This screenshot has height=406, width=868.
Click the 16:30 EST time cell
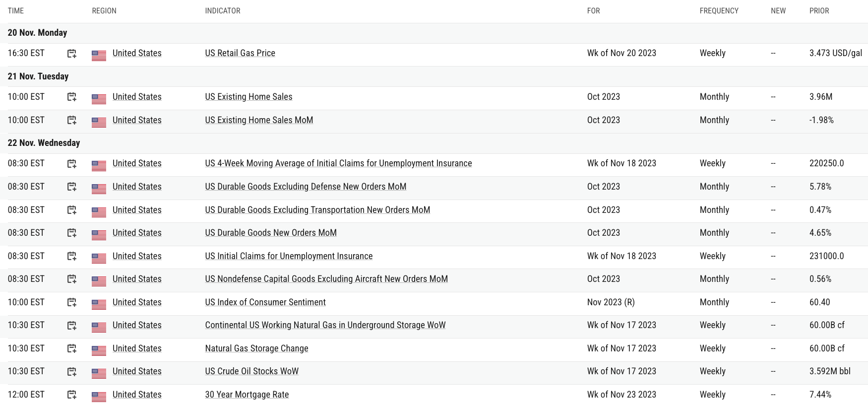tap(26, 53)
